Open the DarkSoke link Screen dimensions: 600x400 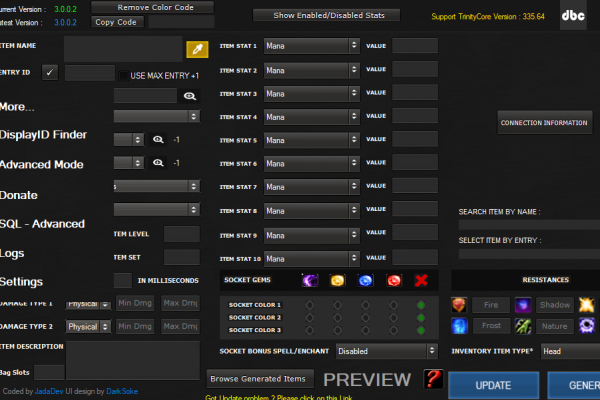coord(122,391)
